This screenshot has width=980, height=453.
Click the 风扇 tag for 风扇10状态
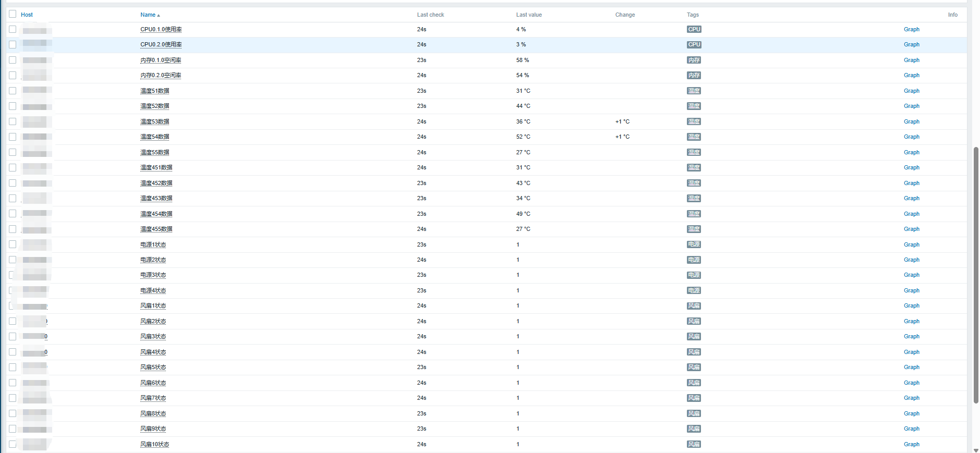(694, 444)
